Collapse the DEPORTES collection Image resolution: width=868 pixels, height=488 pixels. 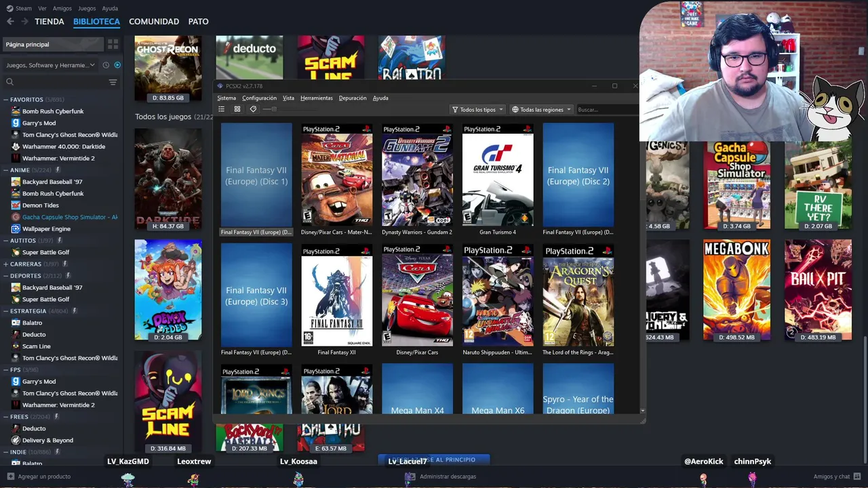tap(5, 276)
